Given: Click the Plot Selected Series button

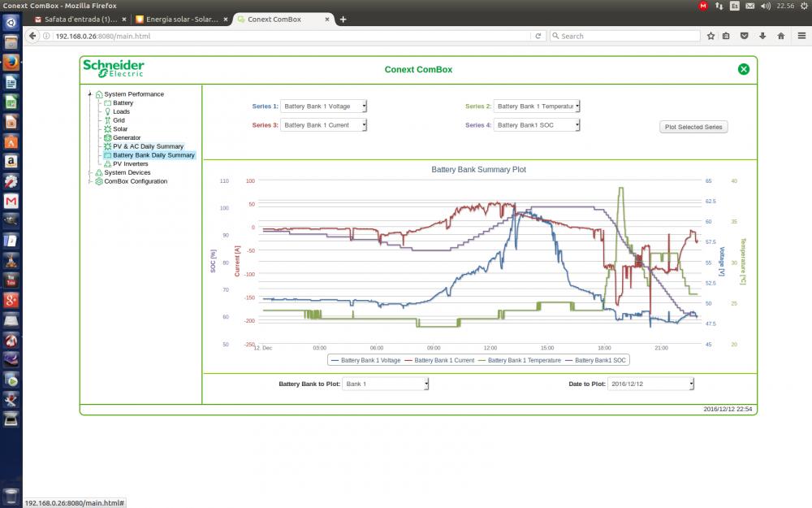Looking at the screenshot, I should click(693, 127).
